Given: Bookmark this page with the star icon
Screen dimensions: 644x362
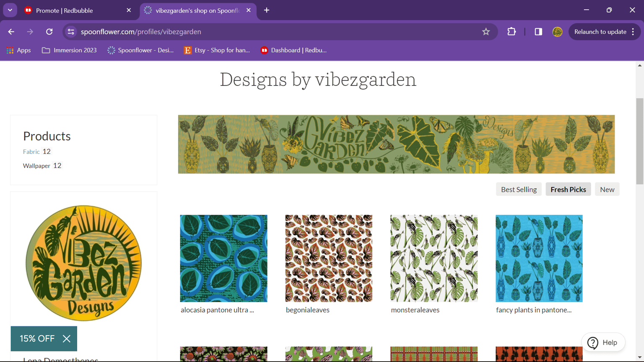Looking at the screenshot, I should coord(486,32).
